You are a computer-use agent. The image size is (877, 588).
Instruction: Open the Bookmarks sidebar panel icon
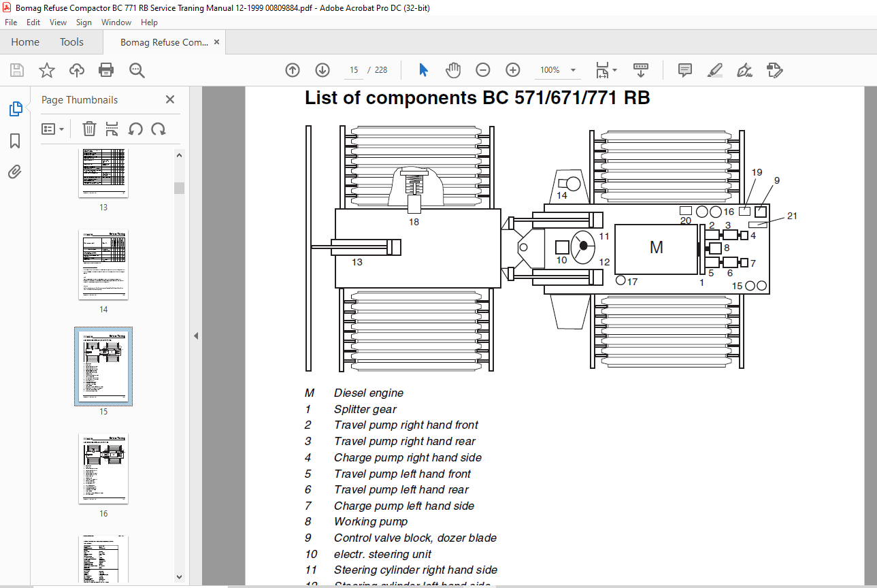[15, 141]
